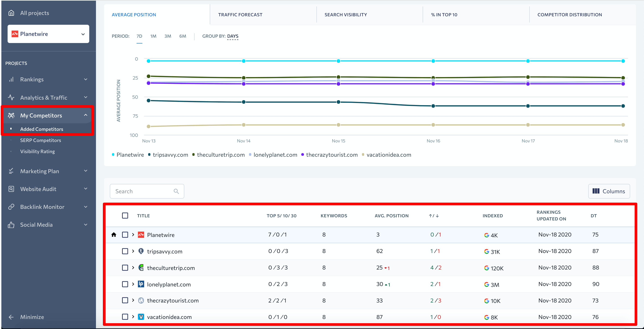Expand the tripsavvy.com row arrow

[133, 251]
